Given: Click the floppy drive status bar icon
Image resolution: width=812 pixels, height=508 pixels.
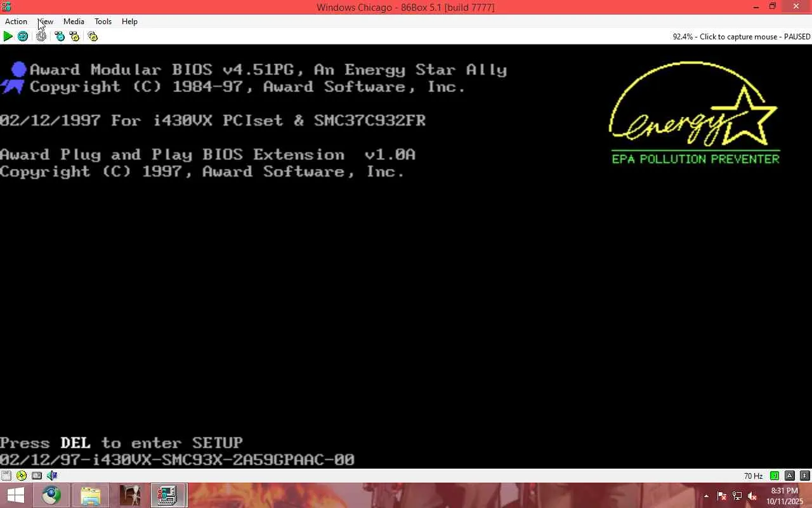Looking at the screenshot, I should 6,476.
